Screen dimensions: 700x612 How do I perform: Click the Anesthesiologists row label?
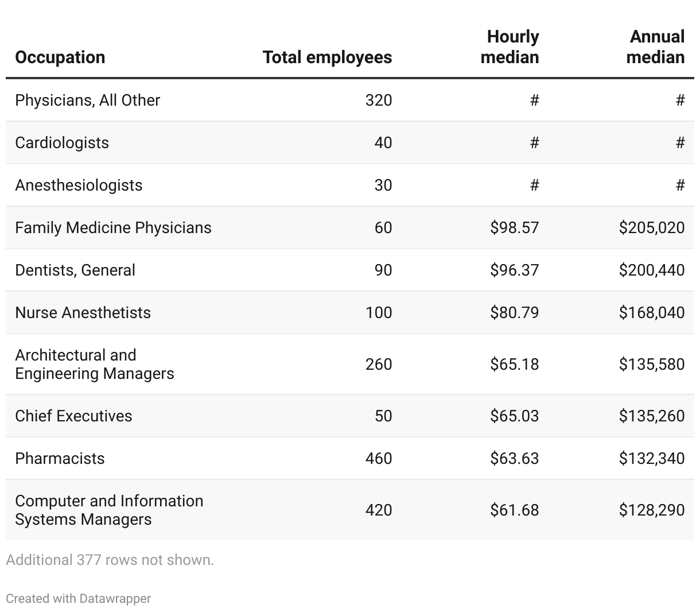click(x=79, y=185)
